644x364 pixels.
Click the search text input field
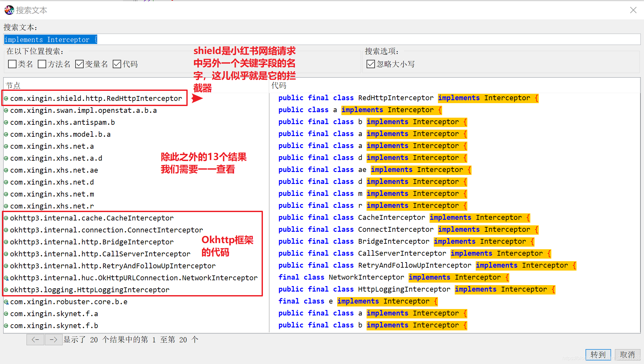(322, 39)
